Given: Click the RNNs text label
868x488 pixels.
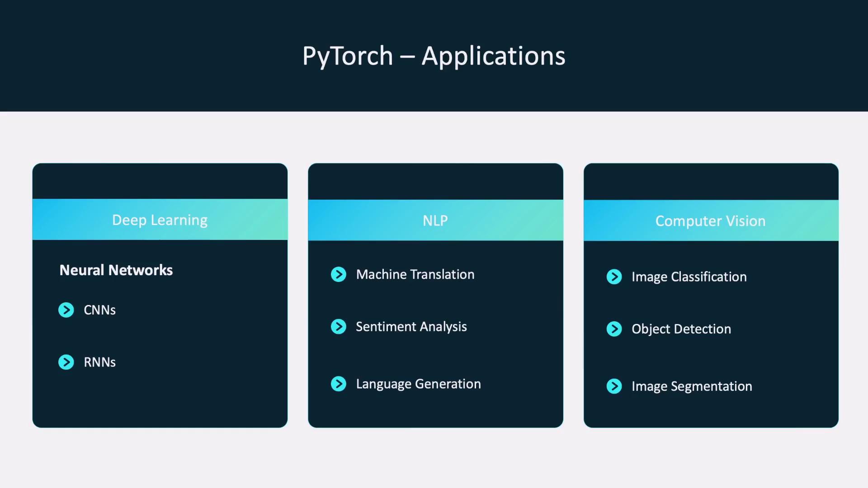Looking at the screenshot, I should coord(99,362).
